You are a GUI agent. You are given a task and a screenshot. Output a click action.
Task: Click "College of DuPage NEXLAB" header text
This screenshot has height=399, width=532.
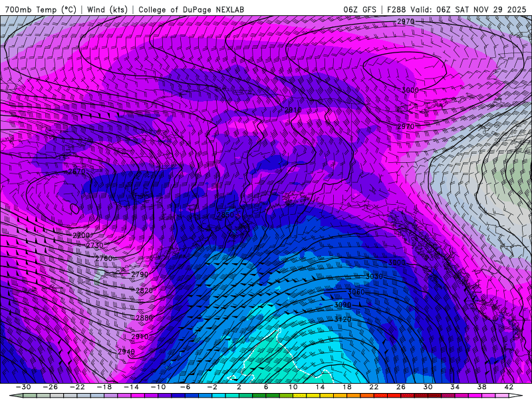[191, 9]
